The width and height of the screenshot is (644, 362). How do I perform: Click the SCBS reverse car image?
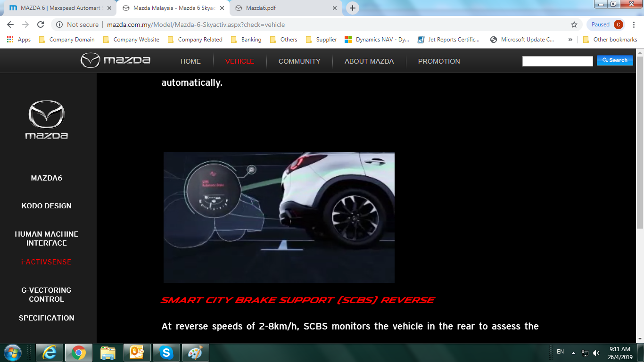(279, 217)
